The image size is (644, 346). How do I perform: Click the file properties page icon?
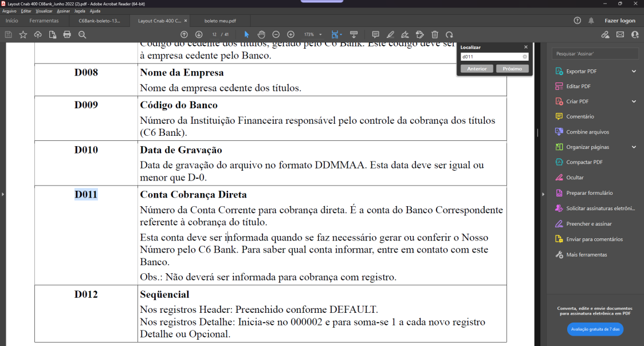[52, 35]
